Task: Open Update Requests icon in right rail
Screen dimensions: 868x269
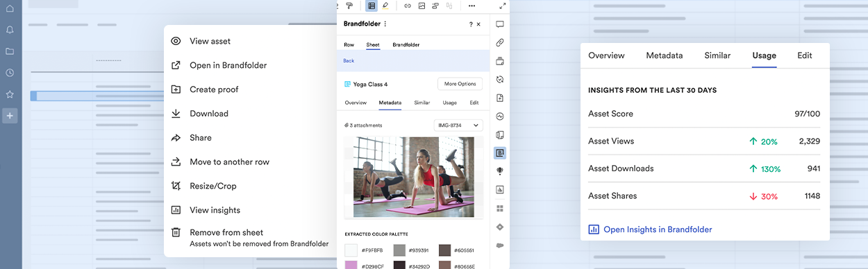Action: (500, 80)
